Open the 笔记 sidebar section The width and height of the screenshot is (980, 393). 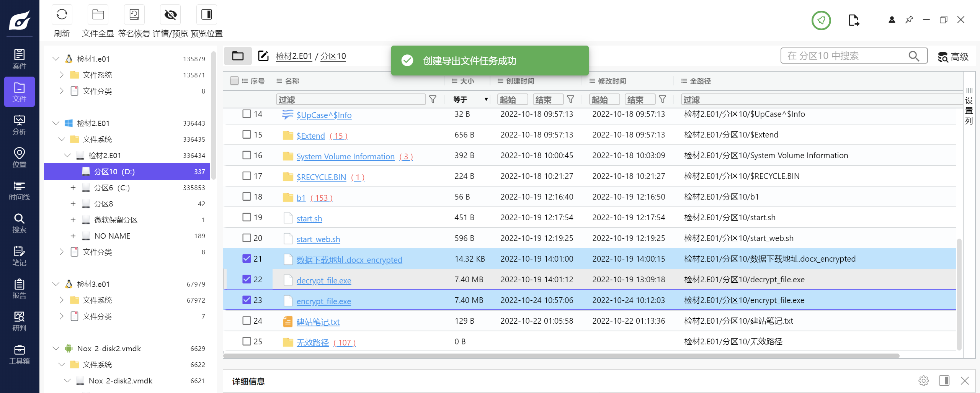click(20, 256)
